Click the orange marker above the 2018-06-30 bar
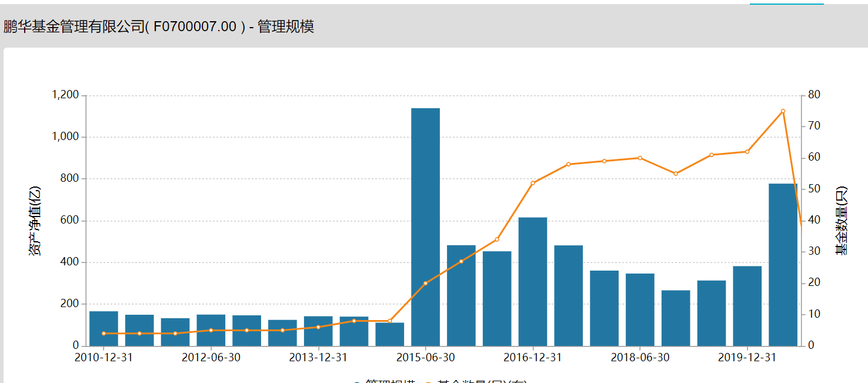This screenshot has height=383, width=868. coord(640,158)
